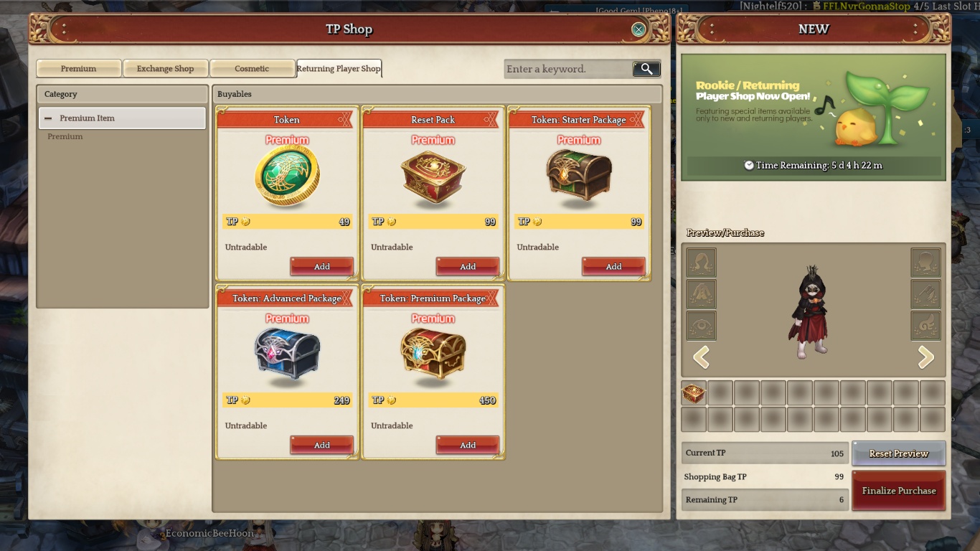Select the Reset Pack red box icon
The image size is (980, 551).
433,176
